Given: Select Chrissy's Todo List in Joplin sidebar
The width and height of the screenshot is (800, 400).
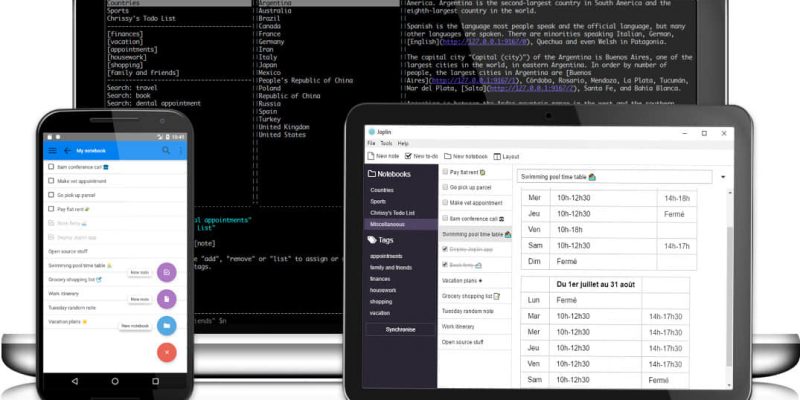Looking at the screenshot, I should tap(392, 213).
